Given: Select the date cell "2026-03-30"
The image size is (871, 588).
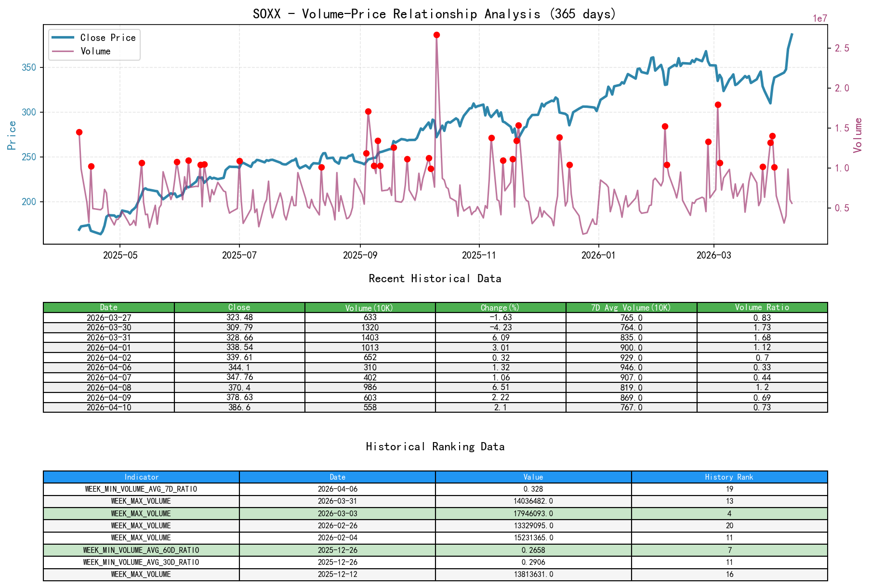Looking at the screenshot, I should (x=109, y=327).
